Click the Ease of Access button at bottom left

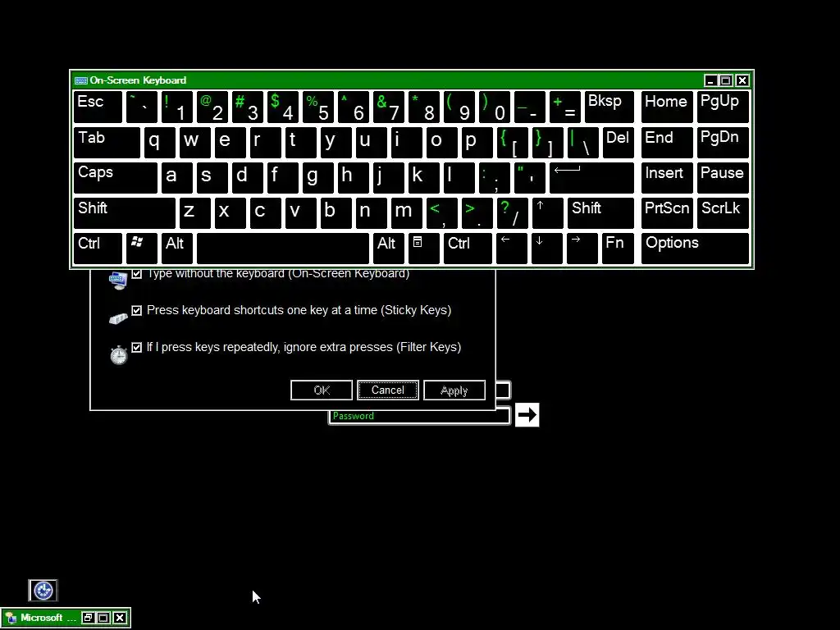(43, 591)
